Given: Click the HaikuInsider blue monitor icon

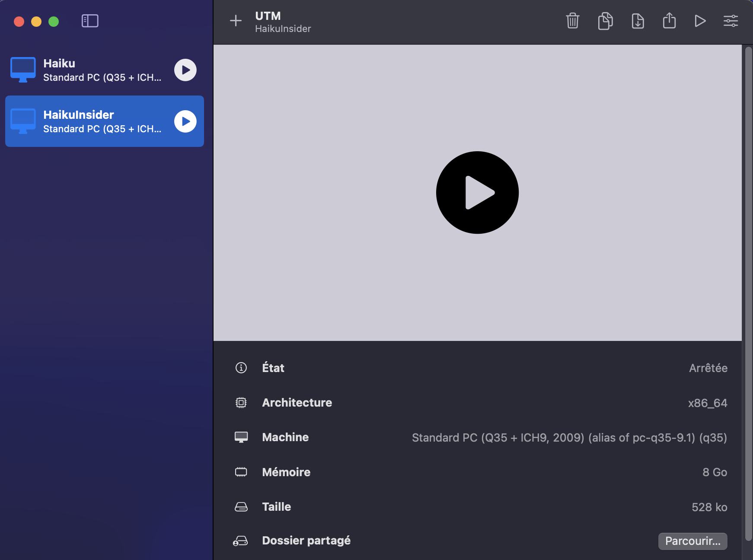Looking at the screenshot, I should coord(23,121).
